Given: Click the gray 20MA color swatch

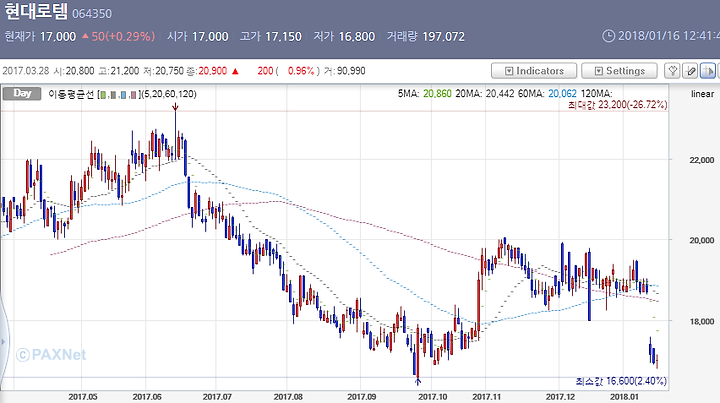Looking at the screenshot, I should (113, 95).
